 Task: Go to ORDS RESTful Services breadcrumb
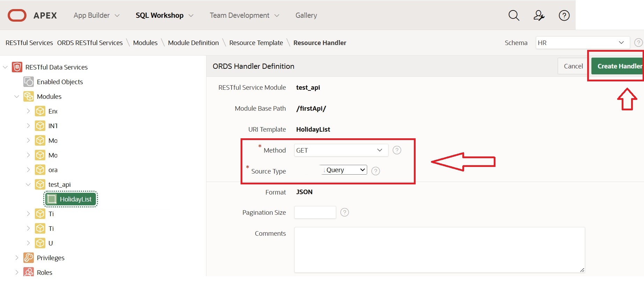click(x=90, y=43)
